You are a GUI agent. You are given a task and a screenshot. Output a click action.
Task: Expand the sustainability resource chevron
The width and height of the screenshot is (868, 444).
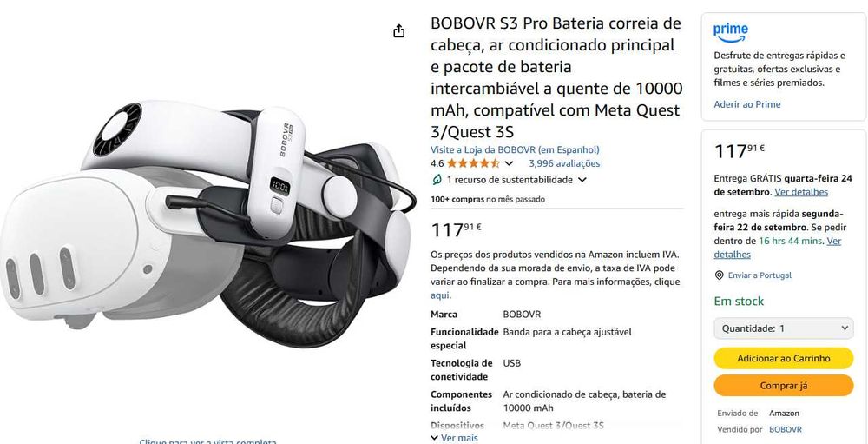(x=582, y=180)
